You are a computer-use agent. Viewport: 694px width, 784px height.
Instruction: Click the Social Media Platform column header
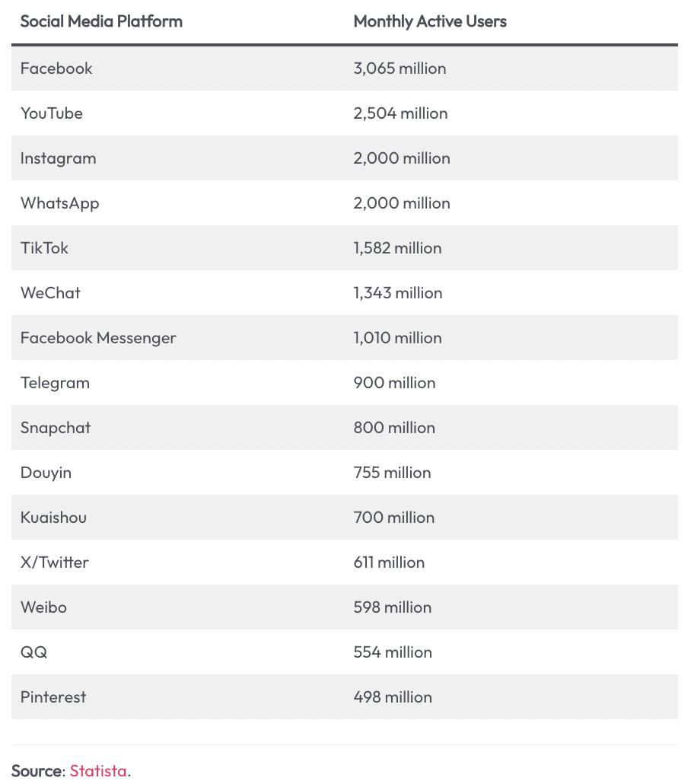[x=101, y=21]
